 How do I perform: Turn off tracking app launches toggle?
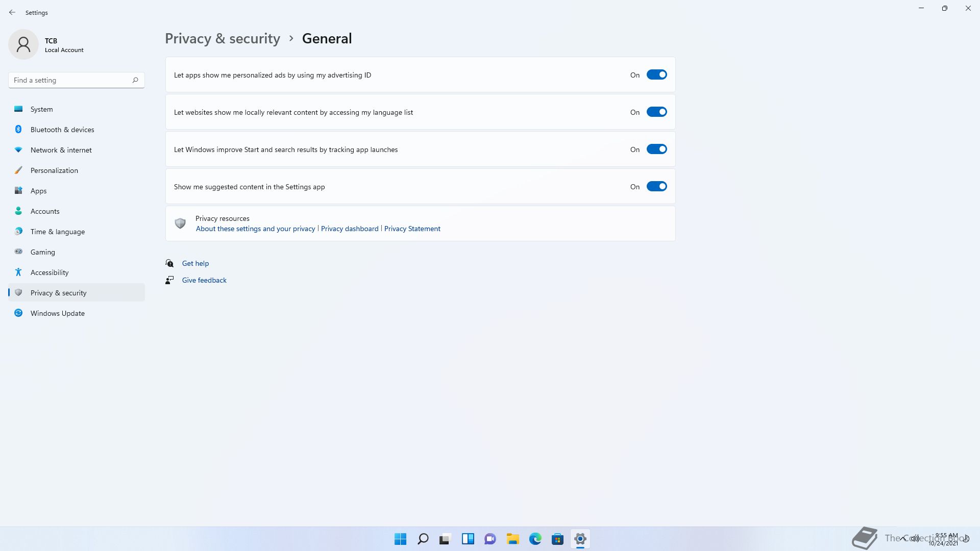coord(657,149)
